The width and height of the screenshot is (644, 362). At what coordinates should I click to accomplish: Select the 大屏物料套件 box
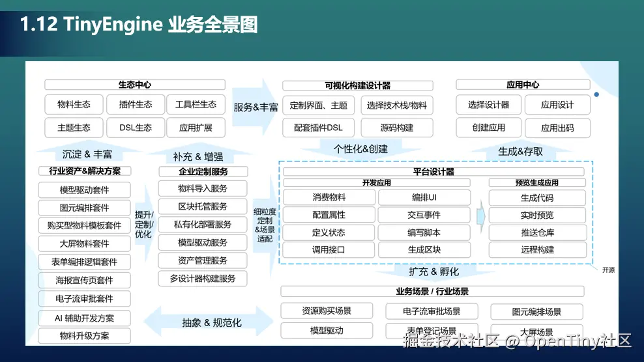click(85, 244)
